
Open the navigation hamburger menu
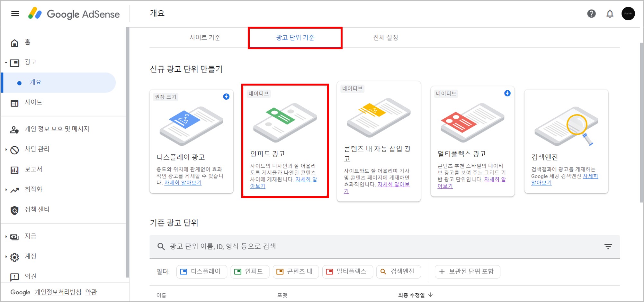15,14
